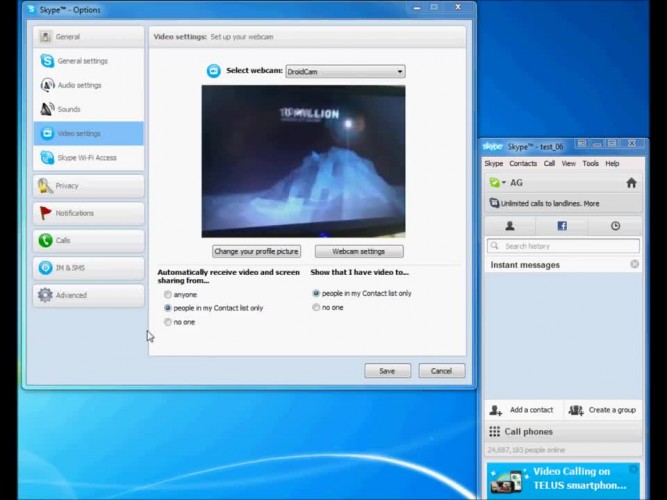Viewport: 667px width, 500px height.
Task: Open the History clock tab icon
Action: (615, 226)
